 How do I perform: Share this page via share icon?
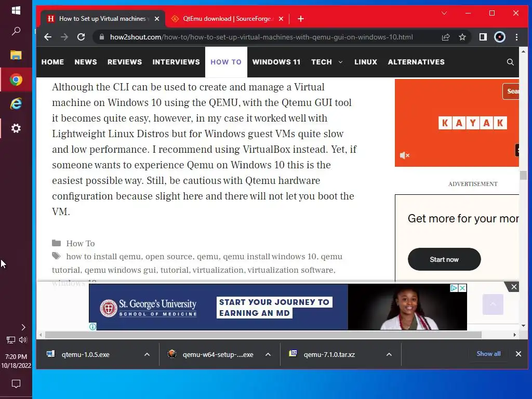click(445, 37)
